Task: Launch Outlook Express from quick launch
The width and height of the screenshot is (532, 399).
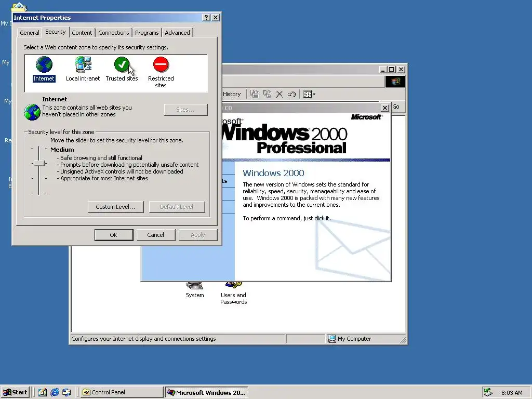Action: 66,393
